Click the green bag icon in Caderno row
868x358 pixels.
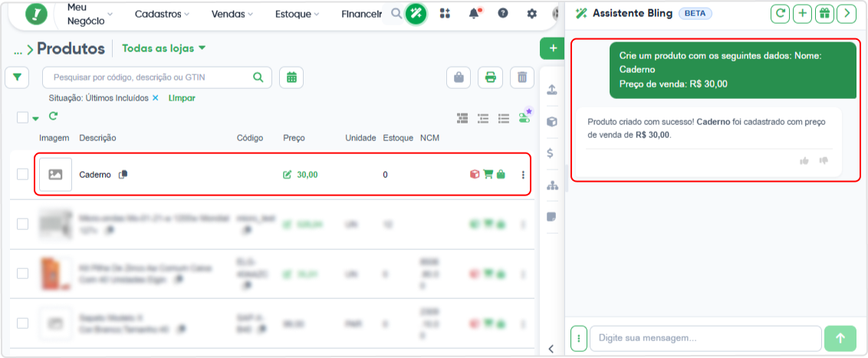pos(501,174)
